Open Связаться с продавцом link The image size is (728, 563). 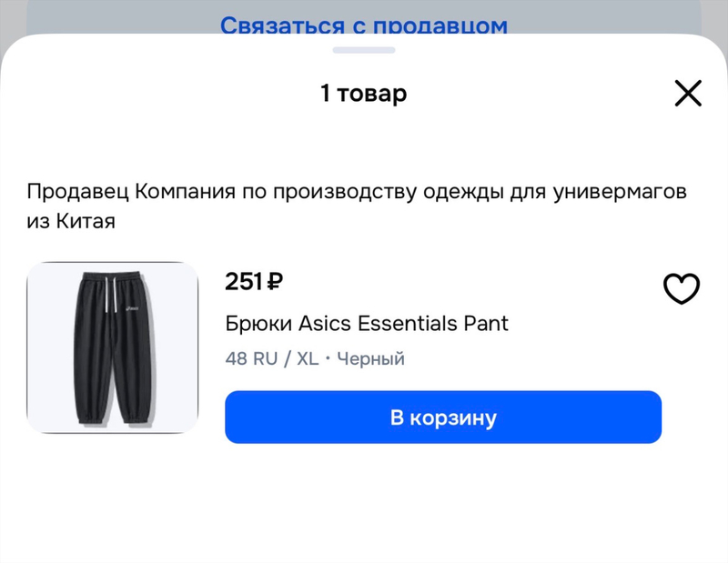pos(363,25)
